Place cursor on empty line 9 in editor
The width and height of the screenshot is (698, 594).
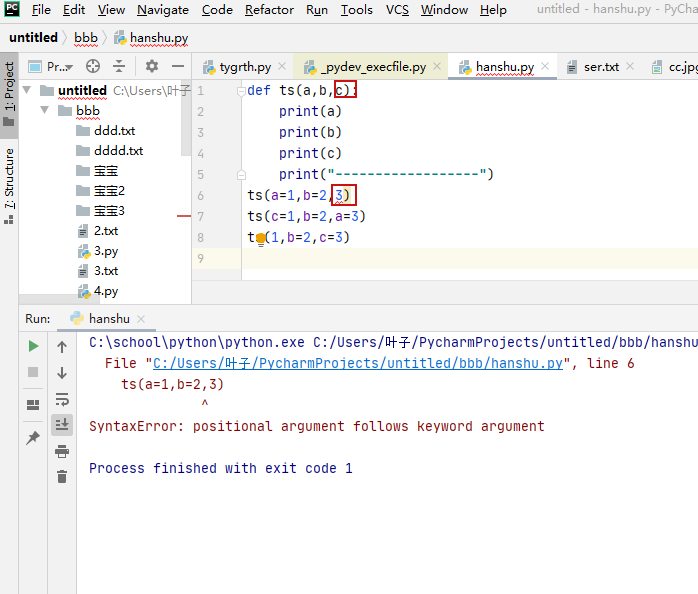click(x=470, y=259)
